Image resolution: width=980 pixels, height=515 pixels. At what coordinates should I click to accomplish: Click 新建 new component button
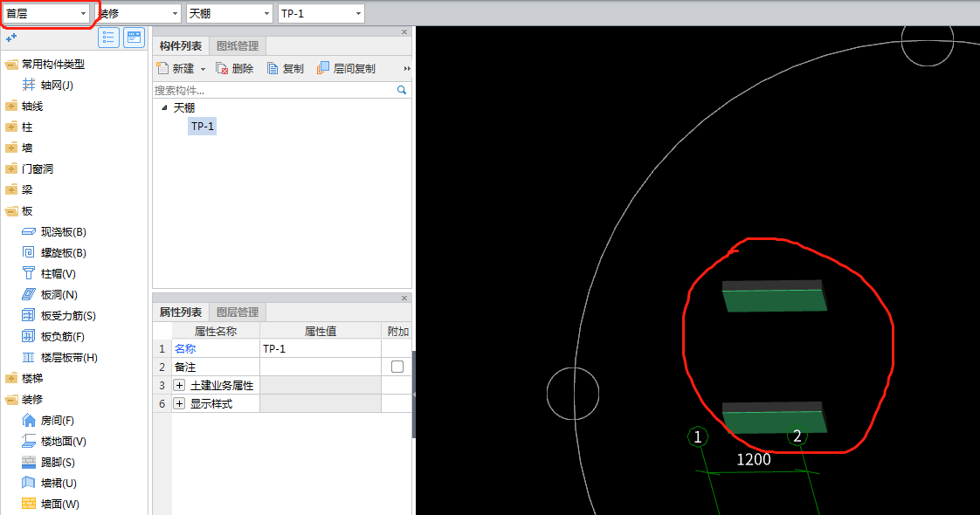pyautogui.click(x=176, y=68)
